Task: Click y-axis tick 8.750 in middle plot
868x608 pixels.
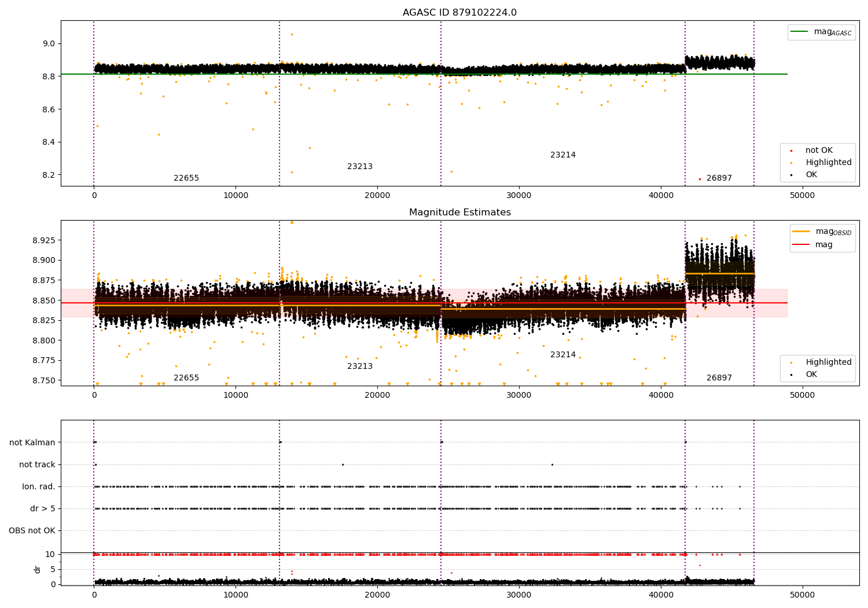Action: point(45,380)
